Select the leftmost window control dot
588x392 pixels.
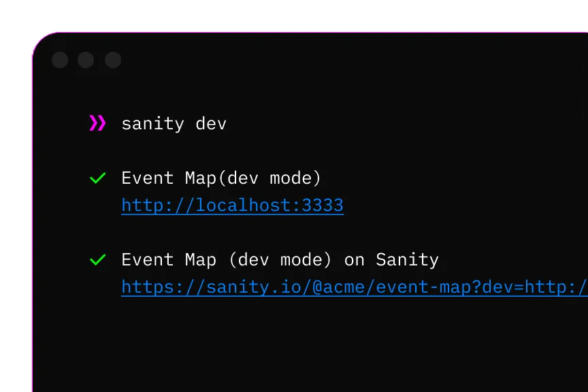click(60, 60)
